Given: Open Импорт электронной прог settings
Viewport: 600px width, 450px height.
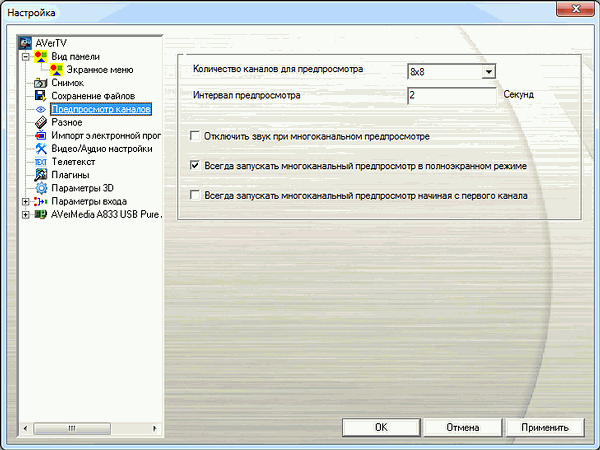Looking at the screenshot, I should point(106,135).
